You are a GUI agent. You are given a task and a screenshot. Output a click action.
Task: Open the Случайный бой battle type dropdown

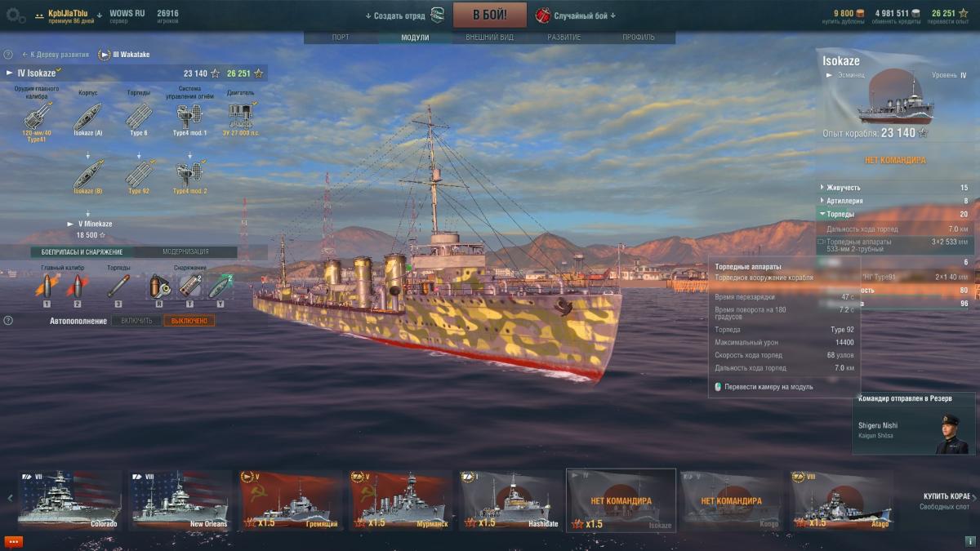pos(576,16)
